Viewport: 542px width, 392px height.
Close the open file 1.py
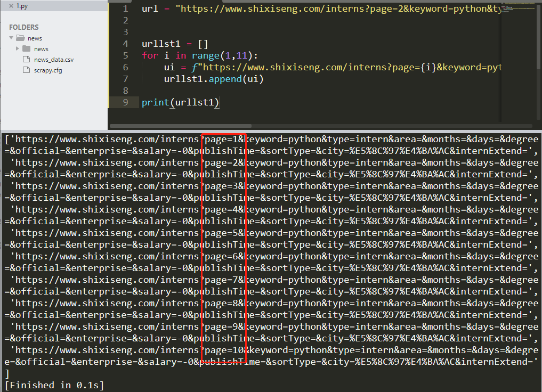tap(11, 5)
